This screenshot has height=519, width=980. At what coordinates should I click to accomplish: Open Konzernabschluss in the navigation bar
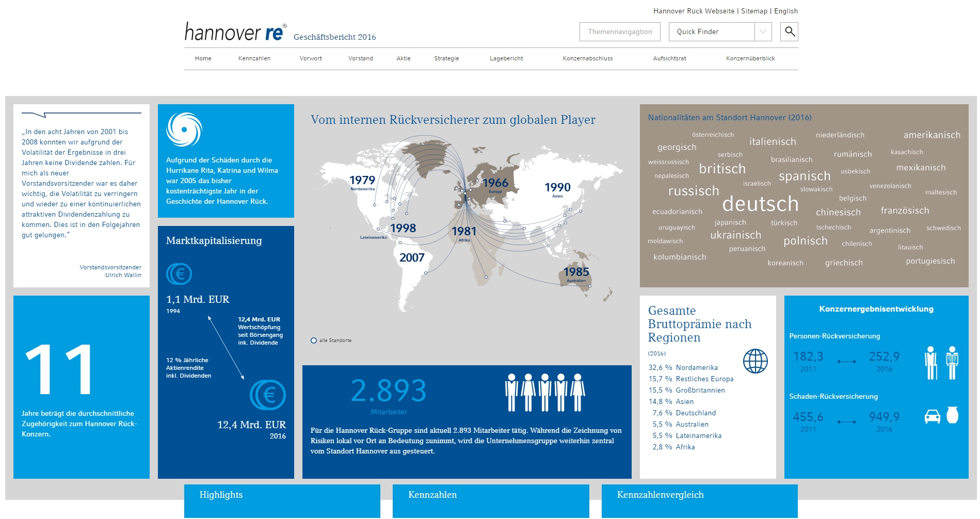[x=587, y=58]
